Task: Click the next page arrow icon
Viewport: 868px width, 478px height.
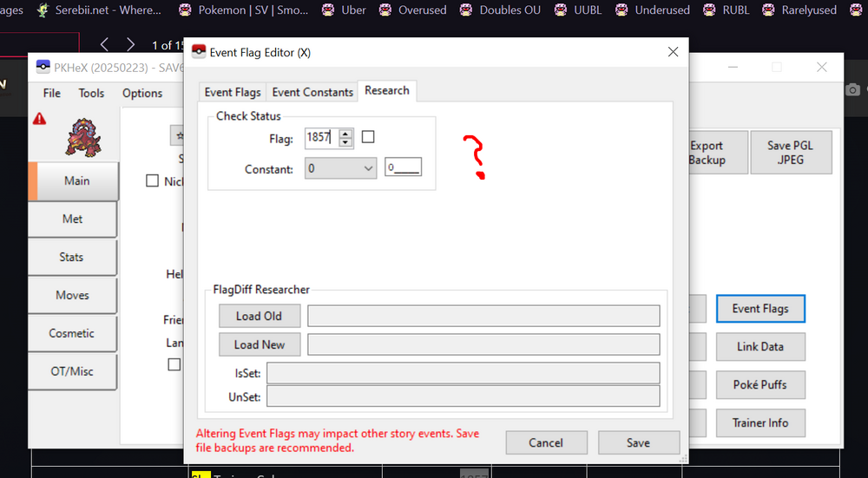Action: pyautogui.click(x=130, y=44)
